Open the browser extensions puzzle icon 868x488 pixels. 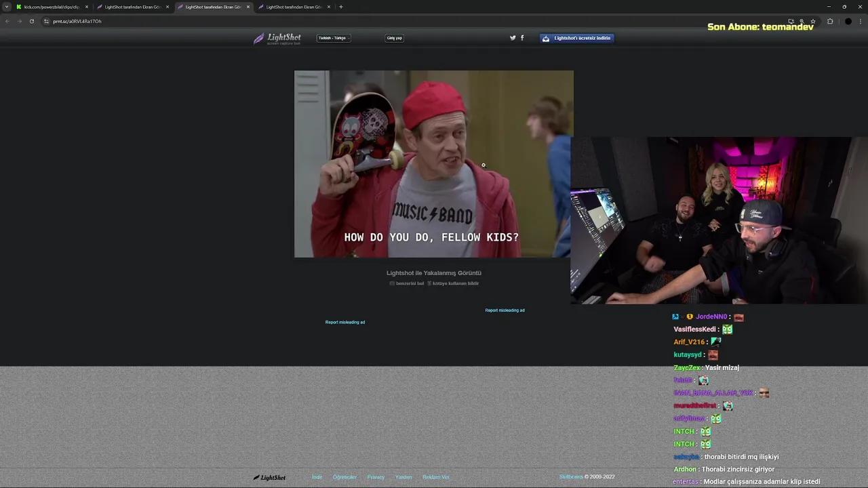(830, 21)
